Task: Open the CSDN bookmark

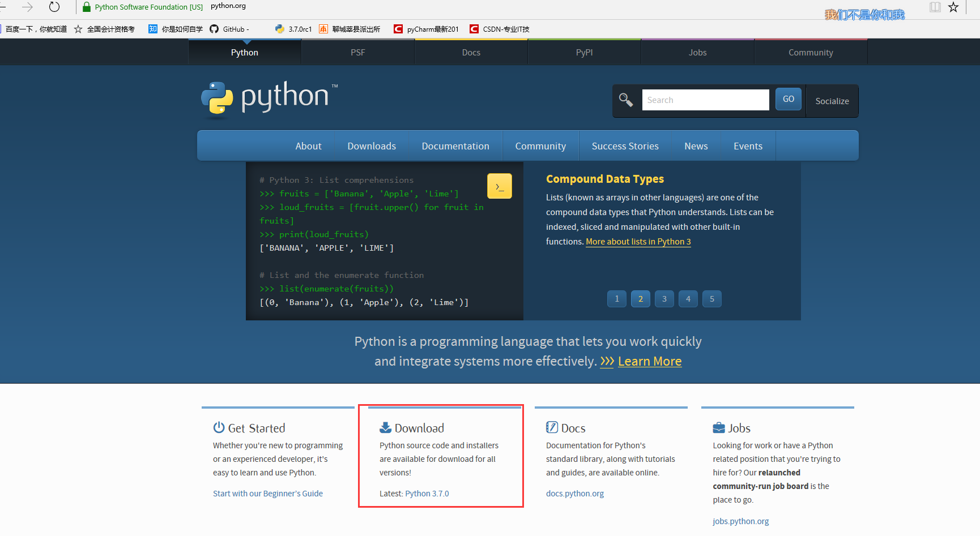Action: tap(500, 29)
